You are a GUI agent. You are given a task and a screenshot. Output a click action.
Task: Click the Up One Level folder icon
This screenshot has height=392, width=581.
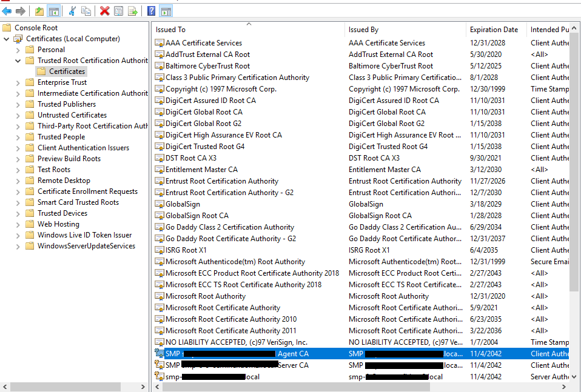coord(39,11)
